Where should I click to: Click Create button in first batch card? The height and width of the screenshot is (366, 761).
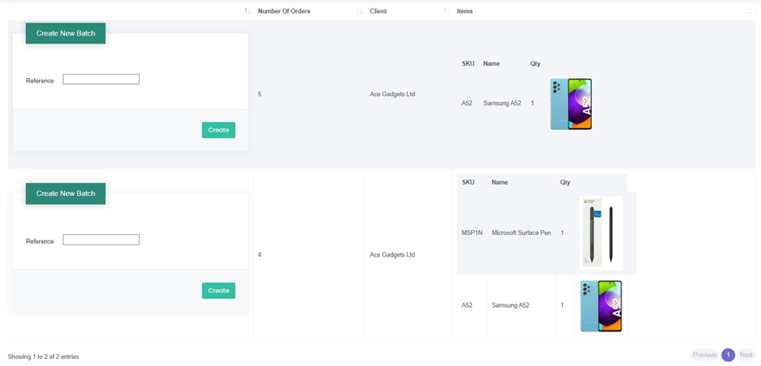218,130
